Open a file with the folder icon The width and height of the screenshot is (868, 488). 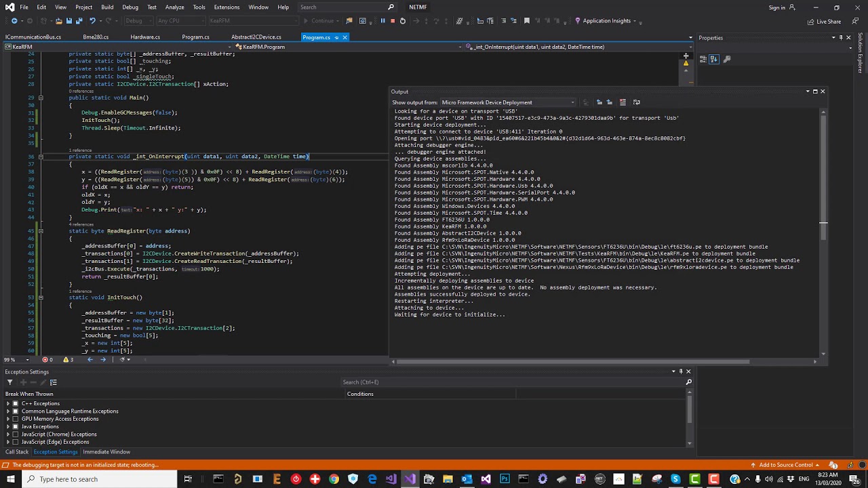(x=59, y=21)
